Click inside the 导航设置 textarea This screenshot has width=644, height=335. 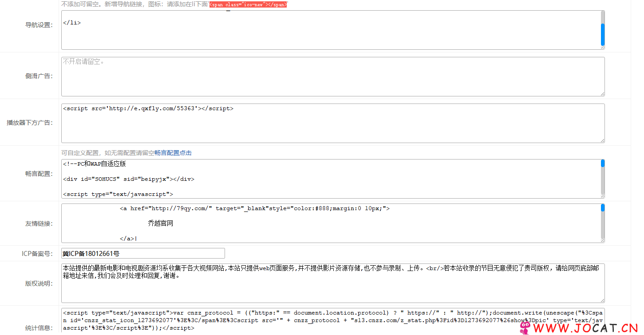(333, 30)
